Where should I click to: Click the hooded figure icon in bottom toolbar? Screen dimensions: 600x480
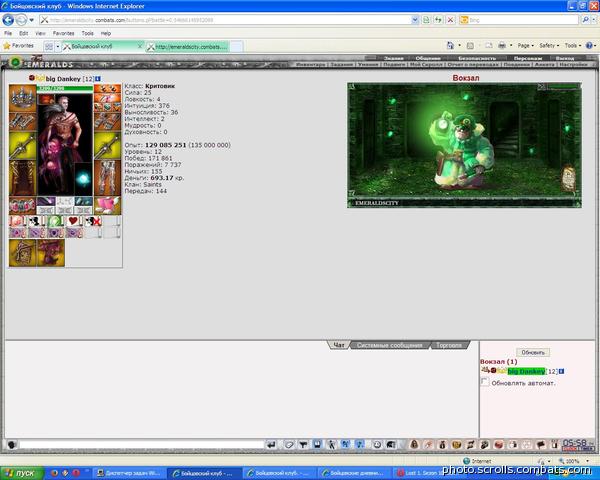[414, 444]
